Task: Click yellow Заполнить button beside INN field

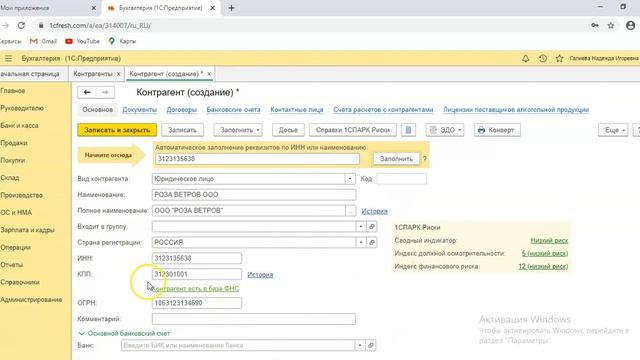Action: point(396,159)
